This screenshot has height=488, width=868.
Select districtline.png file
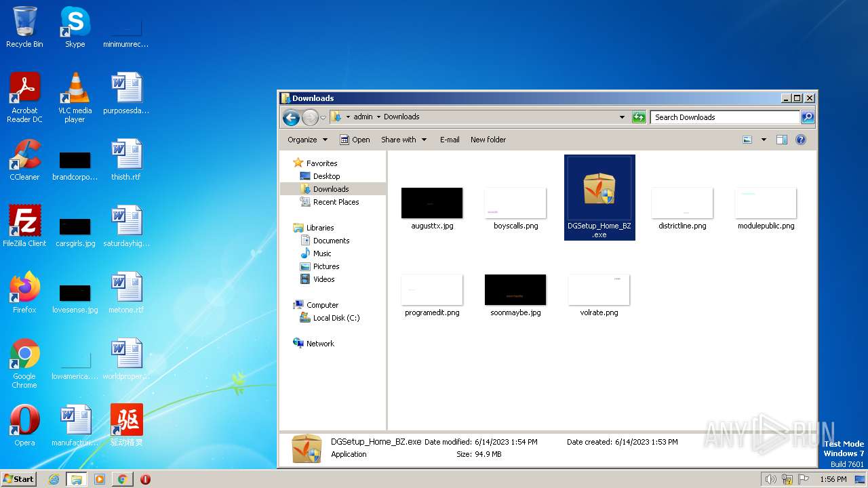682,209
